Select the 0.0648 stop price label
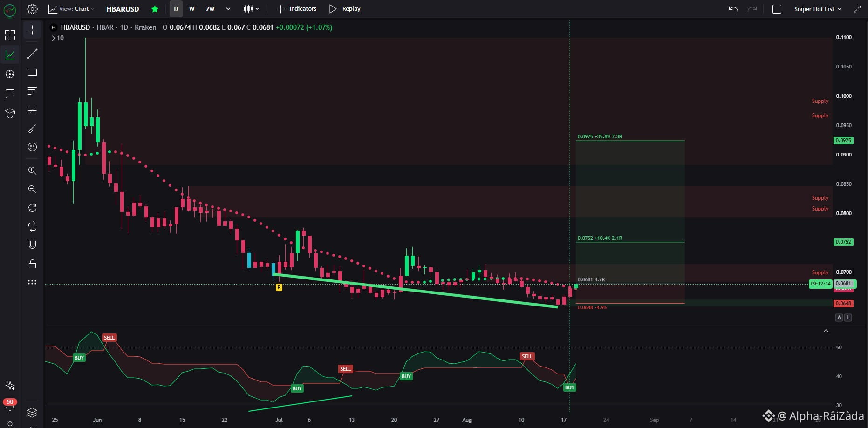Screen dimensions: 868x428 [x=843, y=303]
